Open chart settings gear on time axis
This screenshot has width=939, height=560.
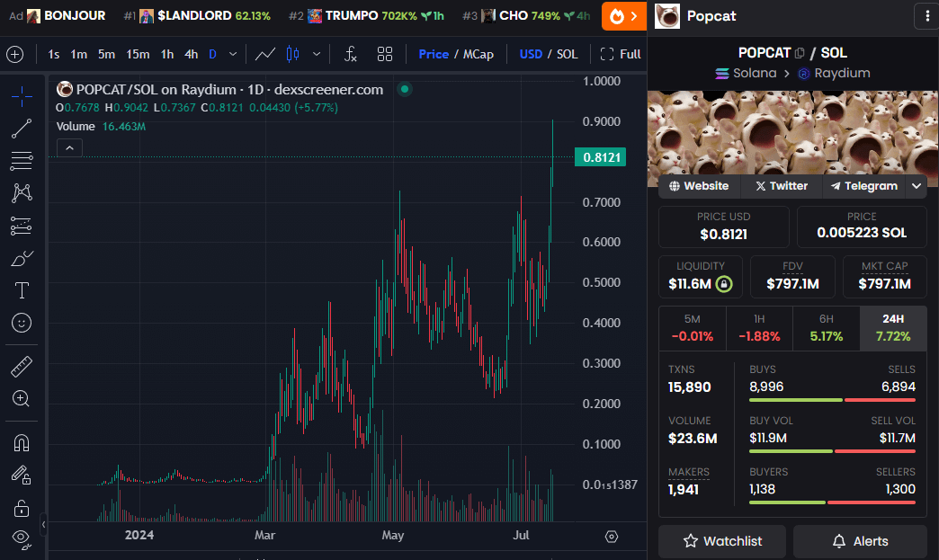(612, 537)
